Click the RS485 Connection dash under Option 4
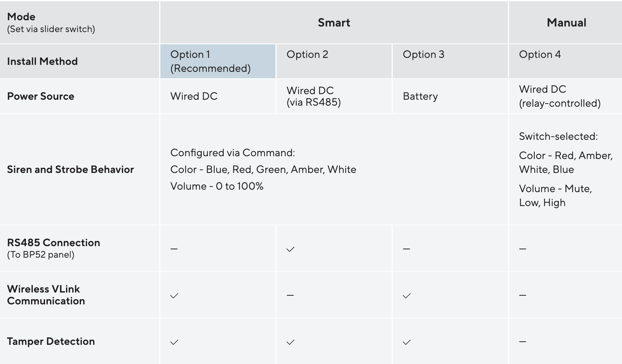622x364 pixels. 523,249
